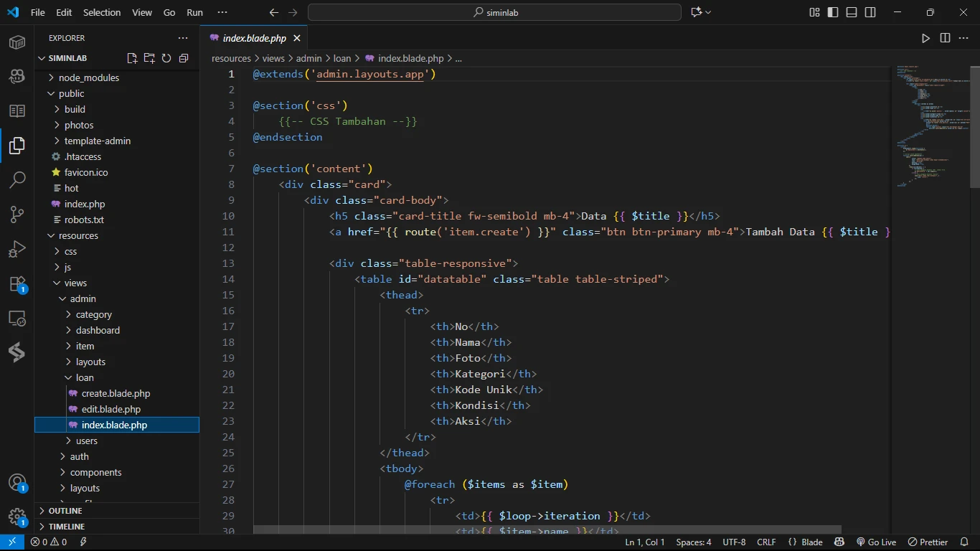The width and height of the screenshot is (980, 551).
Task: Collapse the loan folder
Action: 84,377
